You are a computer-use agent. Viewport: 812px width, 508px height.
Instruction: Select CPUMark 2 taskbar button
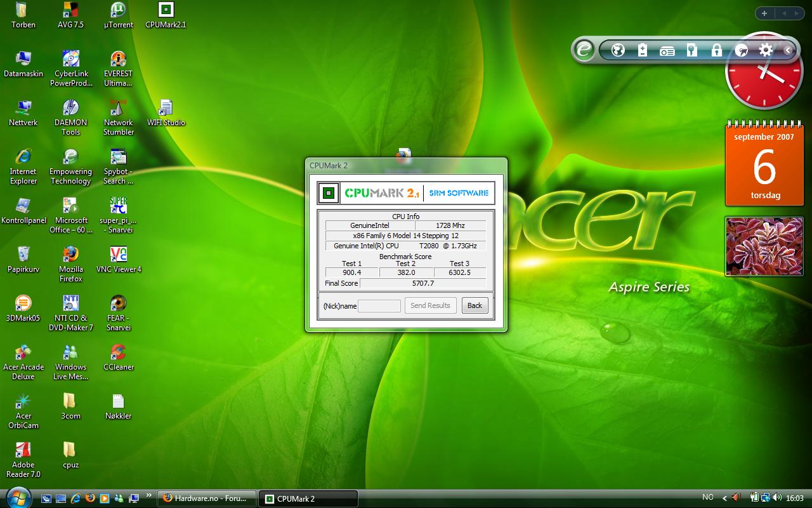click(308, 498)
